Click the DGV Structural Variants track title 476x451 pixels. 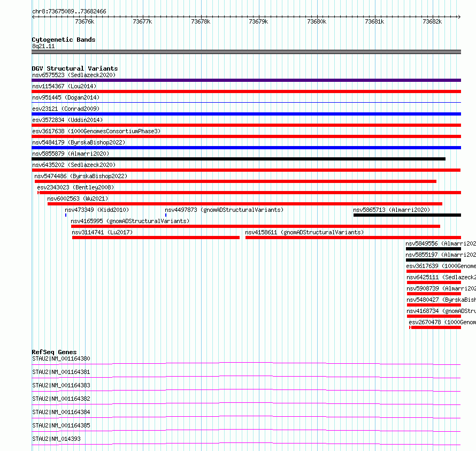75,68
